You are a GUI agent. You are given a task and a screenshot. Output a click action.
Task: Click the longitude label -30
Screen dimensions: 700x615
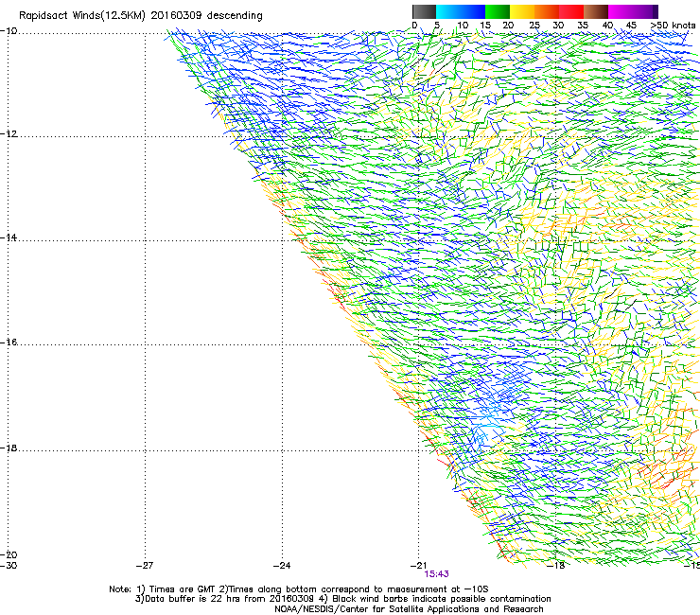pos(9,566)
